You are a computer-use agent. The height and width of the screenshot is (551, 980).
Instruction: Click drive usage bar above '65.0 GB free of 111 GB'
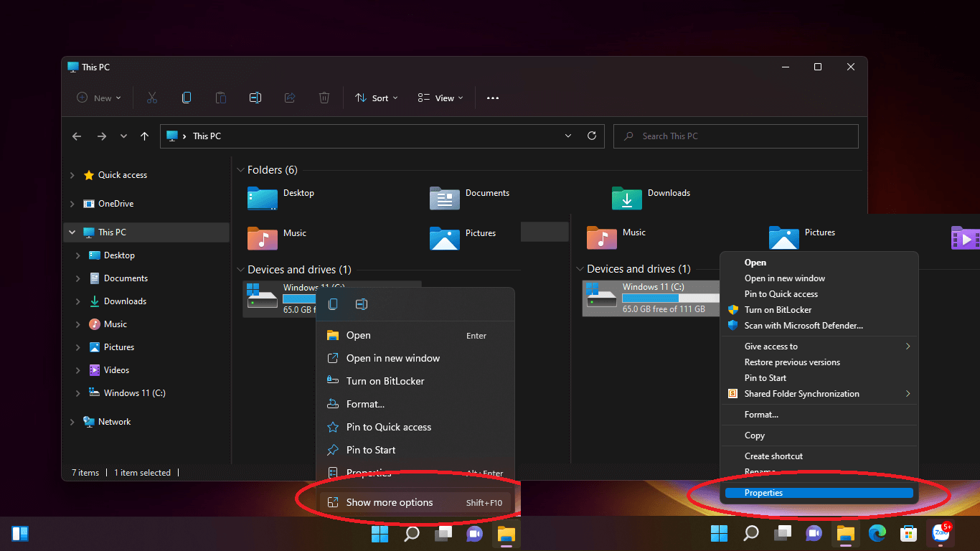(670, 298)
